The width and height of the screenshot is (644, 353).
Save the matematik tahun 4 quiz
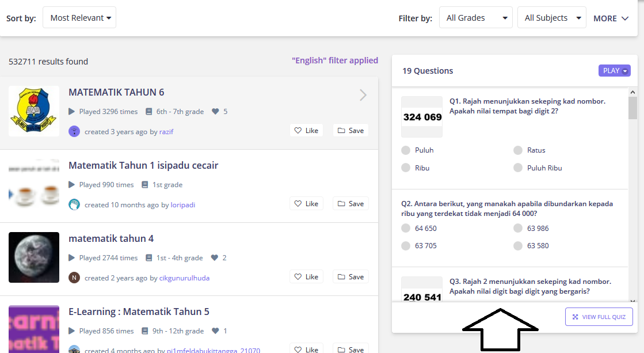[350, 276]
